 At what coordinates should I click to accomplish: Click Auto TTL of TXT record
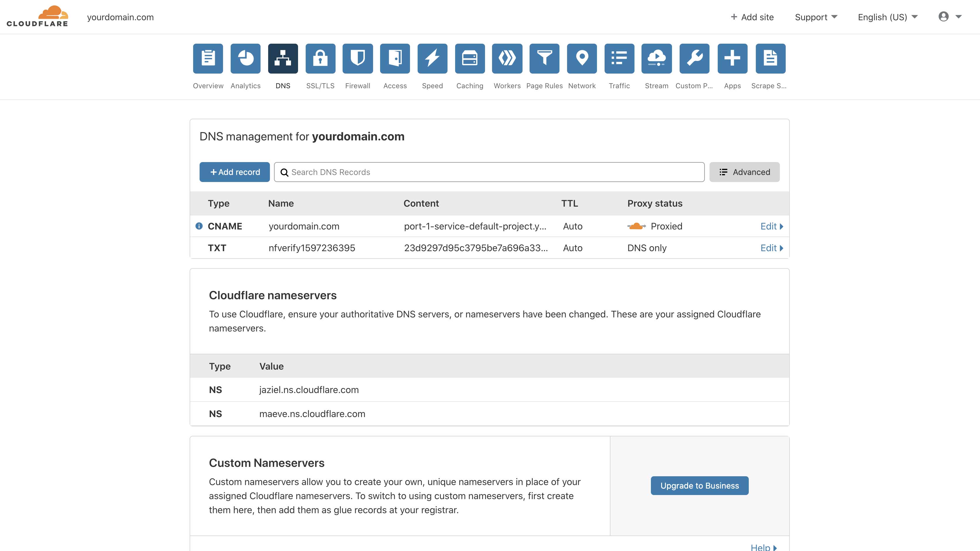tap(573, 248)
